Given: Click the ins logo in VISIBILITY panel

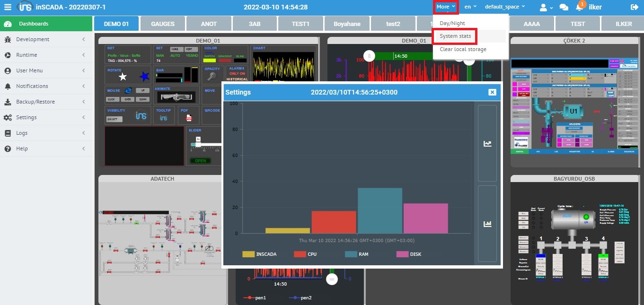Looking at the screenshot, I should 141,116.
